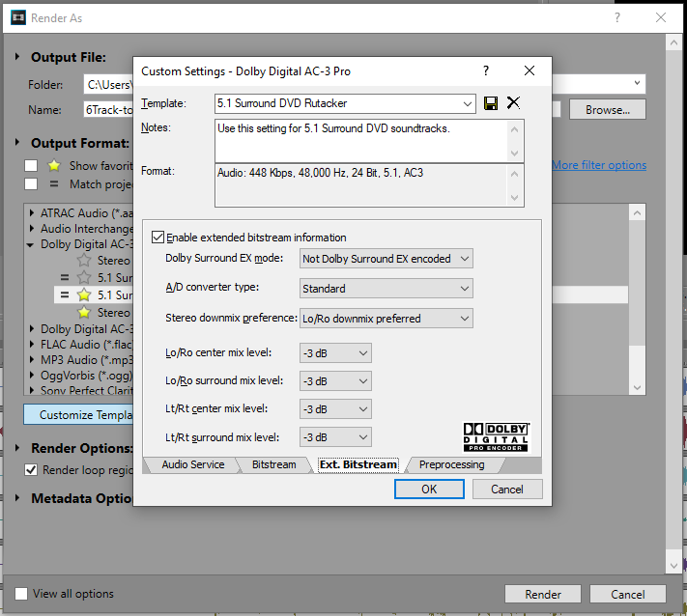This screenshot has width=687, height=616.
Task: Click the yellow star next to Show favorites
Action: point(54,165)
